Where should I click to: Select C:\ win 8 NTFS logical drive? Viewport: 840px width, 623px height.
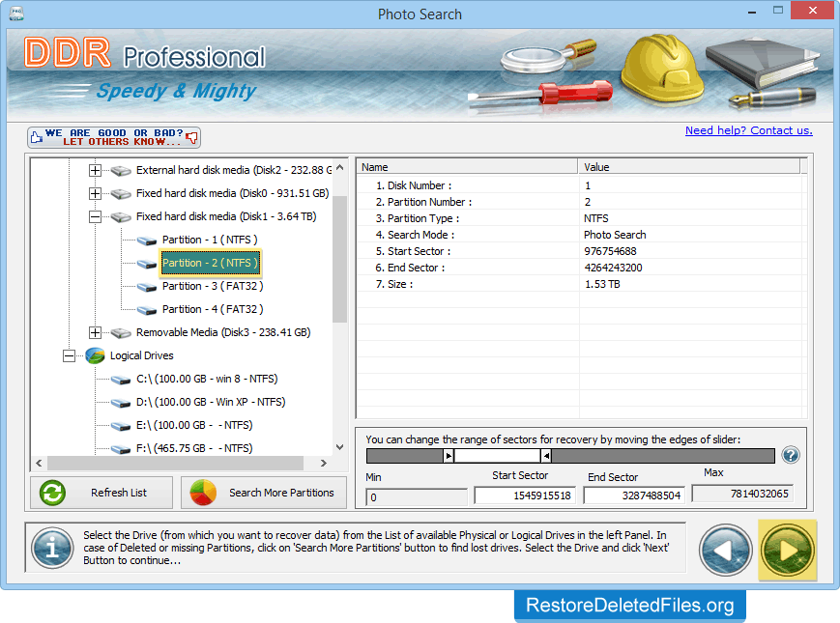coord(207,379)
